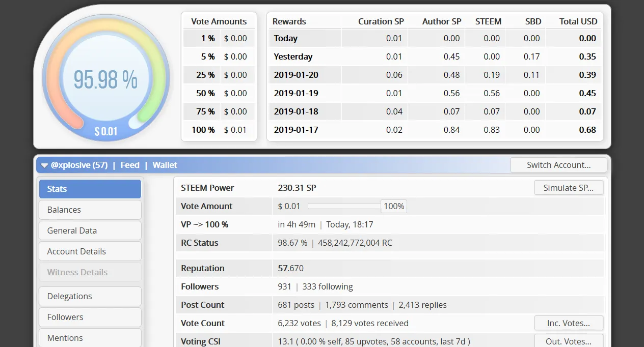This screenshot has width=644, height=347.
Task: Open the Wallet link
Action: coord(165,165)
